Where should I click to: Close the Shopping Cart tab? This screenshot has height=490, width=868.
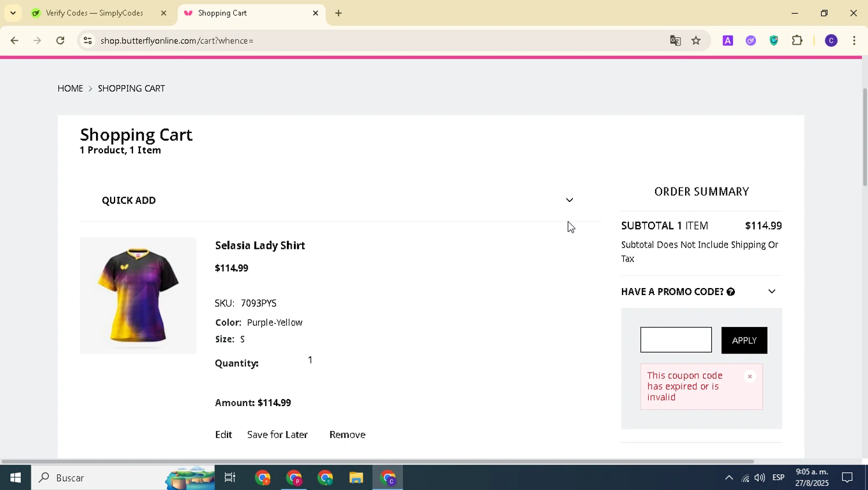click(x=315, y=13)
